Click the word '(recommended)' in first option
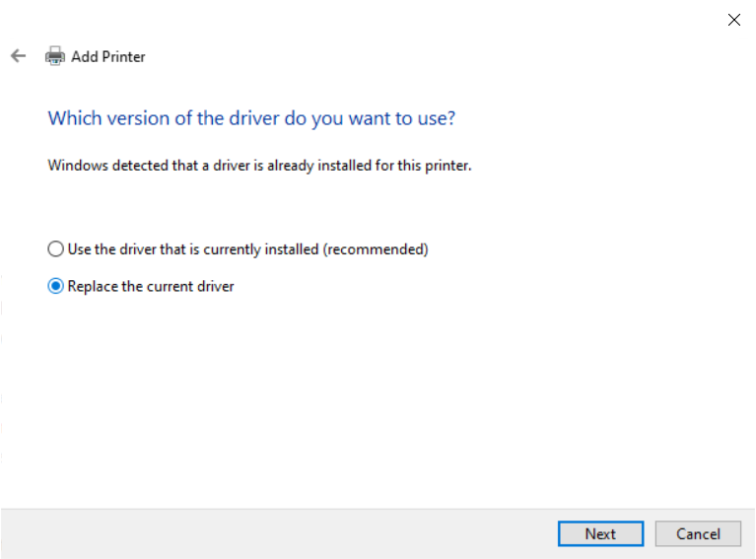This screenshot has height=559, width=756. (x=376, y=249)
